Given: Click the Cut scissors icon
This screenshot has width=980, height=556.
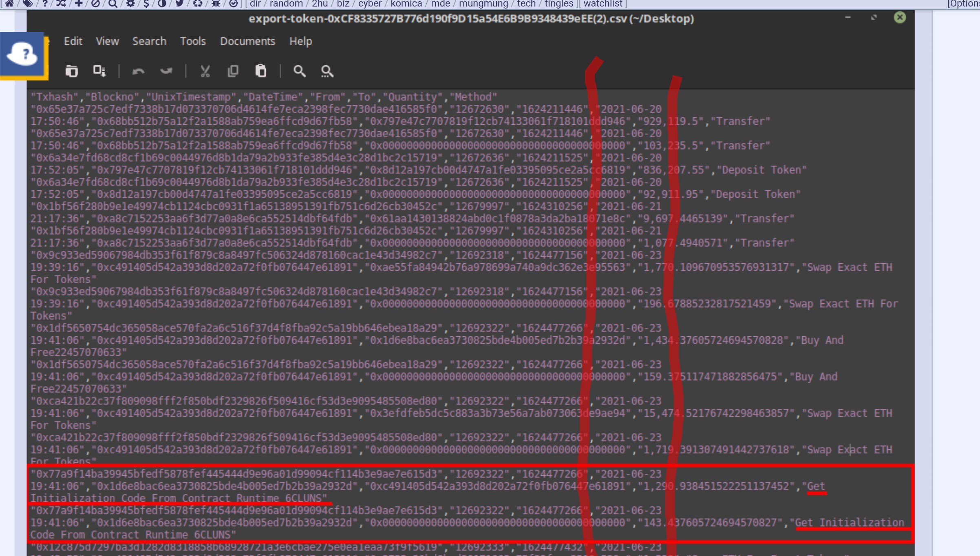Looking at the screenshot, I should click(x=205, y=71).
